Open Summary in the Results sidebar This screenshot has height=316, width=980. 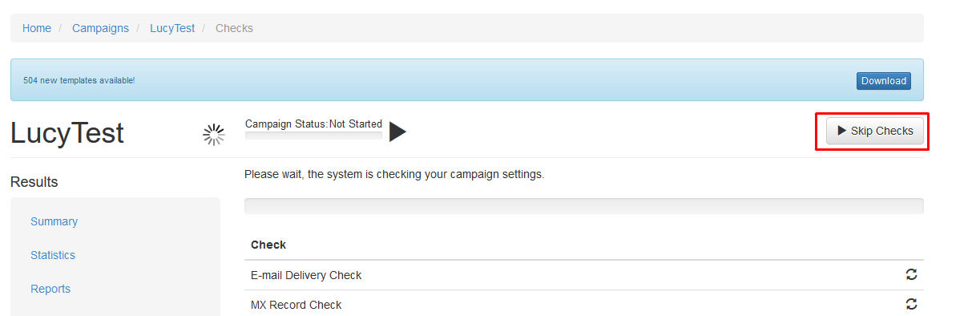(54, 221)
